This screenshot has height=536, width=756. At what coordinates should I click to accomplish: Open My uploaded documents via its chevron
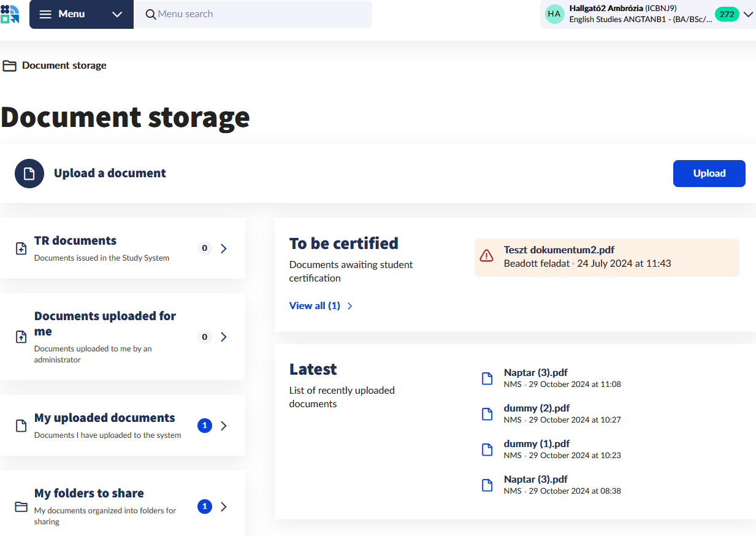(x=224, y=426)
